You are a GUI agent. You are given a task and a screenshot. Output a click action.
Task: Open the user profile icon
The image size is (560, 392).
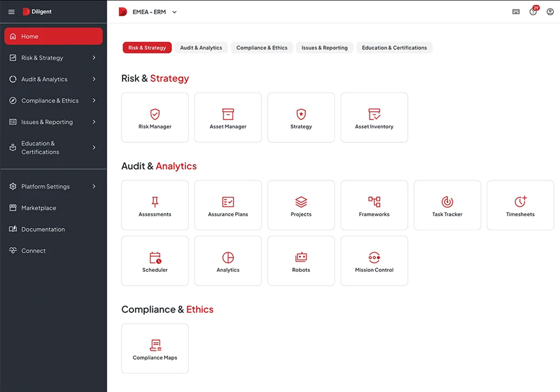[x=550, y=12]
